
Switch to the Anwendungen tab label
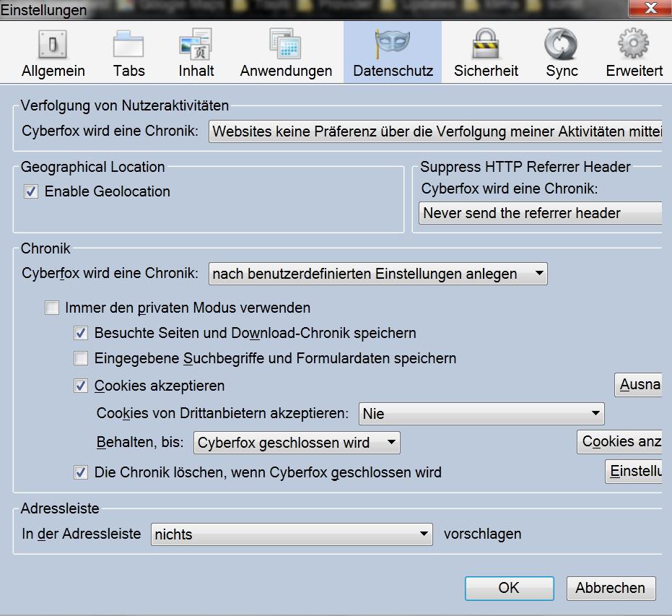(x=286, y=71)
